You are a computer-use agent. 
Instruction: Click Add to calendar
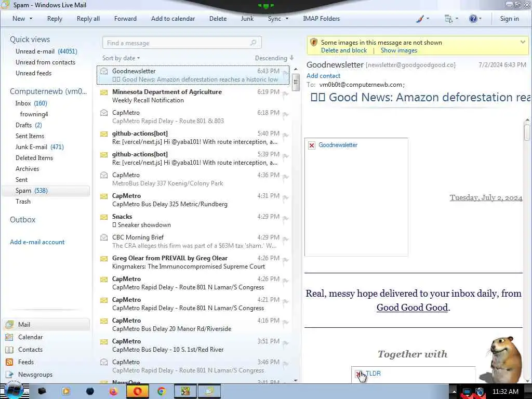point(173,19)
